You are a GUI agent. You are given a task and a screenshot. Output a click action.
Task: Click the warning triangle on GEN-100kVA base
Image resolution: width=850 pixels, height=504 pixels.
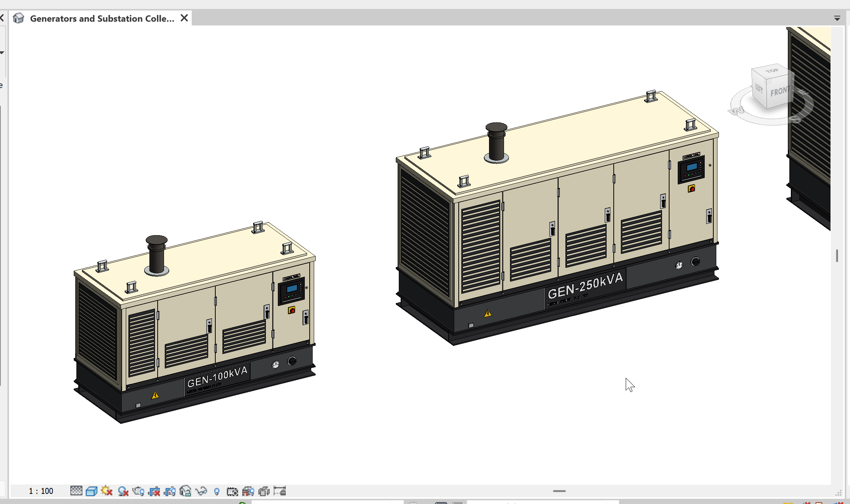[x=155, y=395]
